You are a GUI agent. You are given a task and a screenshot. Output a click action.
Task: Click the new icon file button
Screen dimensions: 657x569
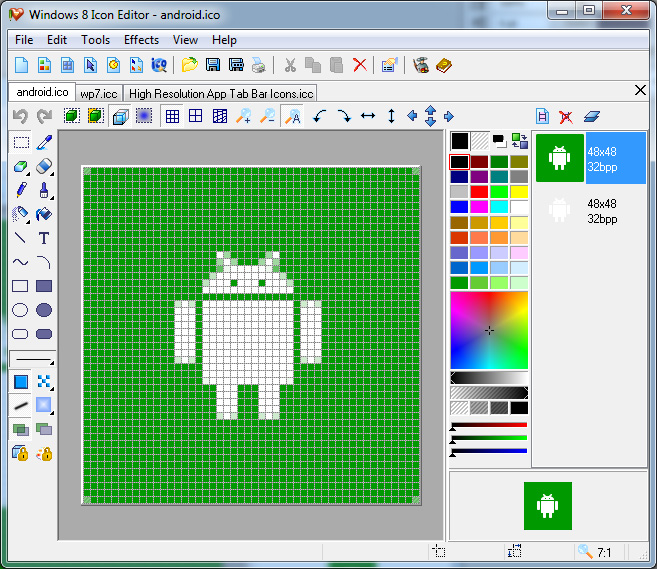21,65
